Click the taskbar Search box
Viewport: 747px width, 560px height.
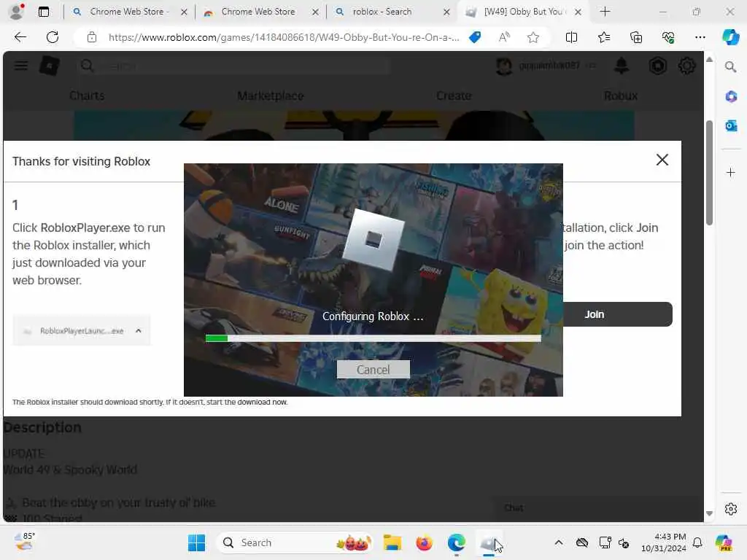[x=294, y=542]
